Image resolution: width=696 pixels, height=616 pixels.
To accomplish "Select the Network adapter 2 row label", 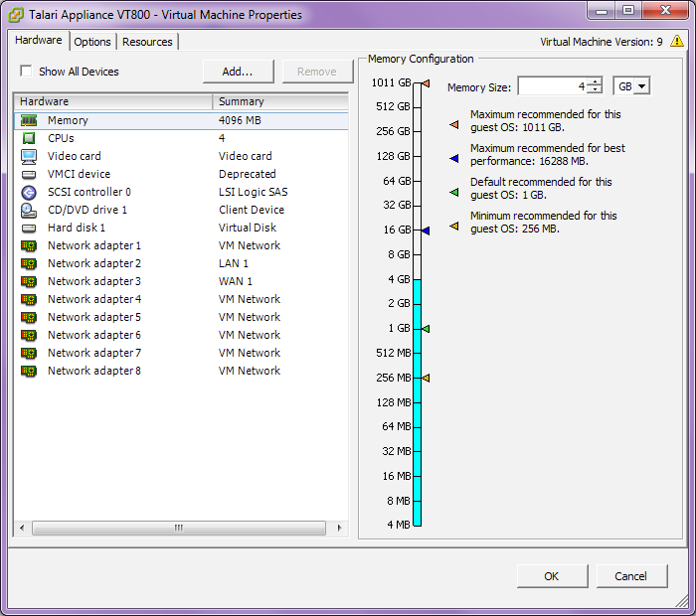I will [x=94, y=263].
